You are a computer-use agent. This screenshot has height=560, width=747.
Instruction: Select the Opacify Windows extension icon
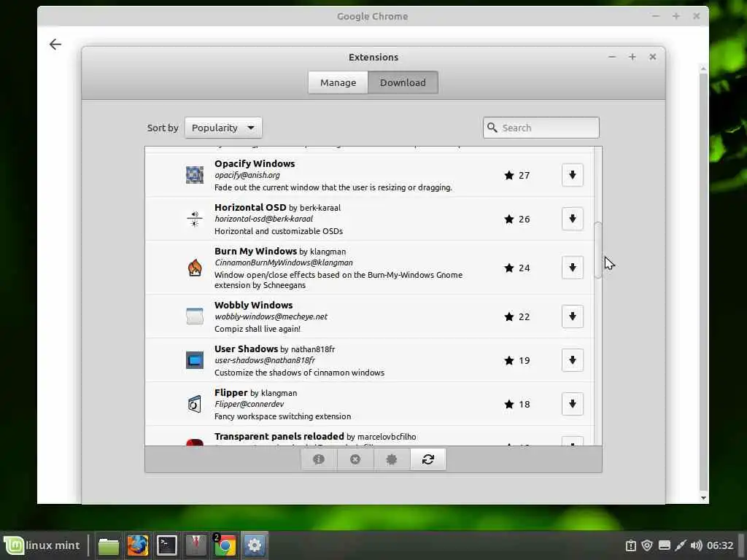click(194, 175)
